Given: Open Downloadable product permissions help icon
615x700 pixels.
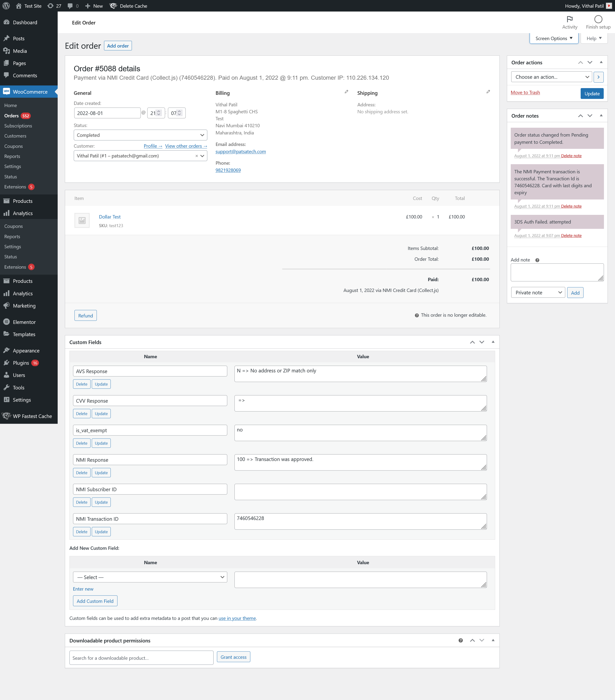Looking at the screenshot, I should (x=460, y=640).
